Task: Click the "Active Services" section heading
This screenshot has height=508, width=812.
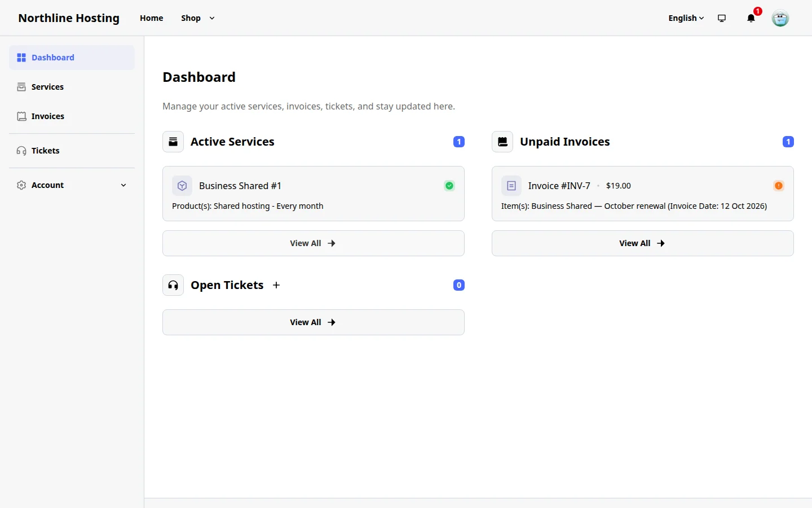Action: [232, 142]
